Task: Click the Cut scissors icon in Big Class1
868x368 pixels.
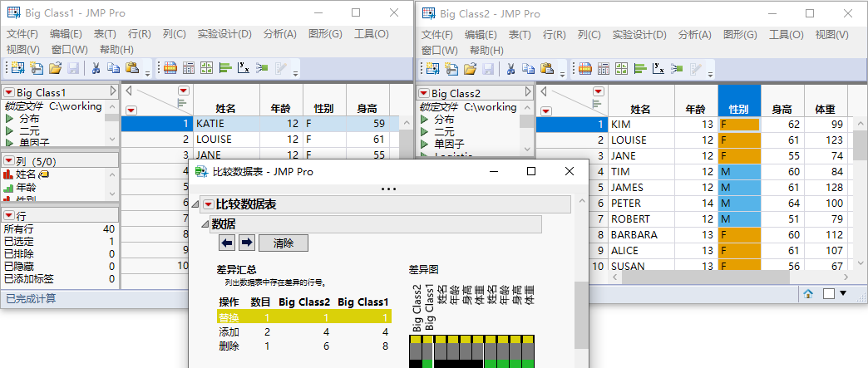Action: [x=96, y=68]
